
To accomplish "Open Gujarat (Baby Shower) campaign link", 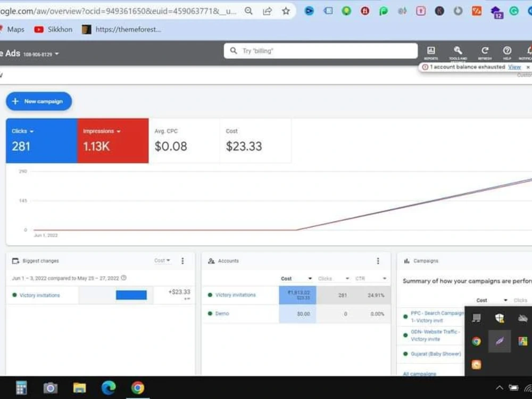I will point(436,354).
